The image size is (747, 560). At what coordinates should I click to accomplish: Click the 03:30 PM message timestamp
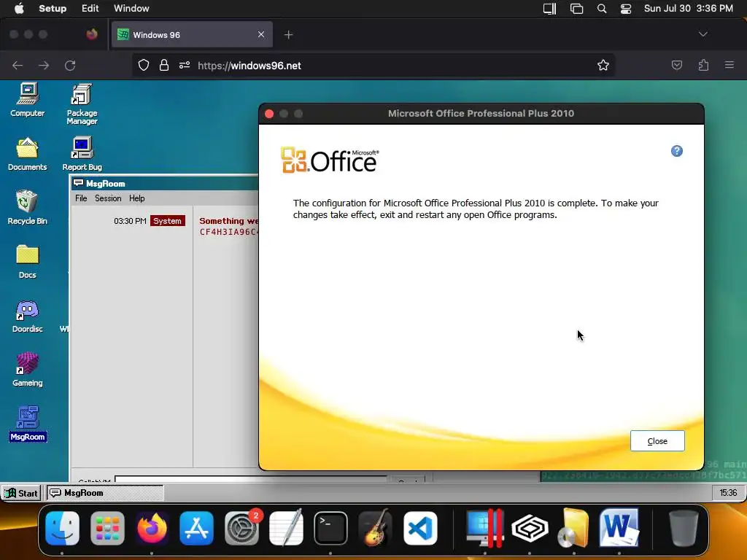coord(130,221)
